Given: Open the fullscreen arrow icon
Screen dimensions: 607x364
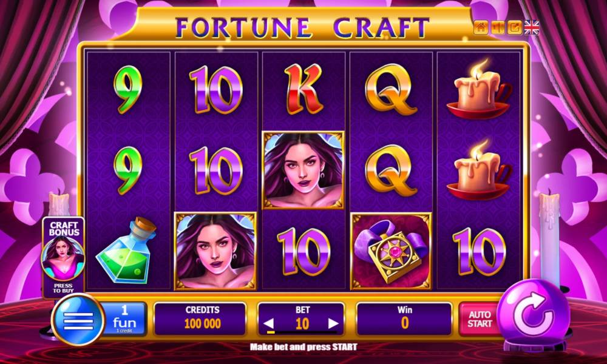Looking at the screenshot, I should (515, 27).
